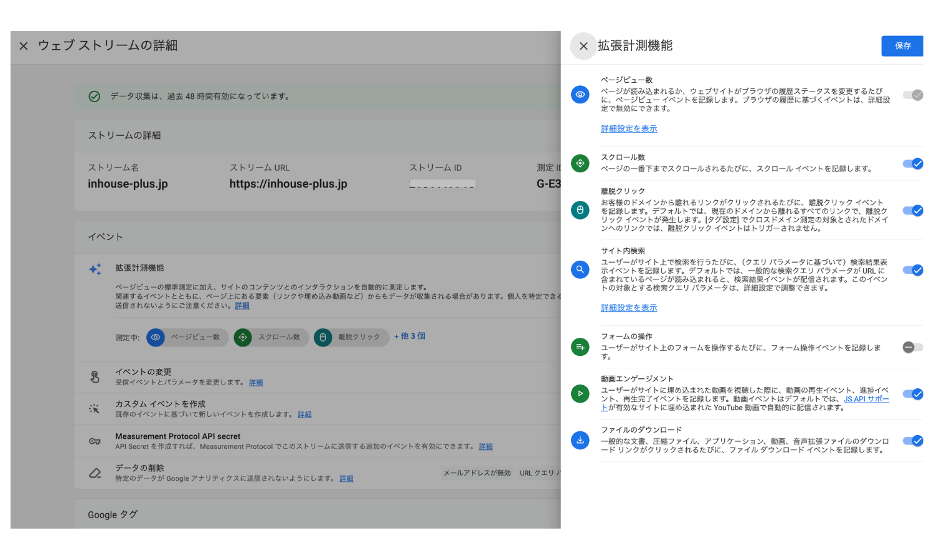Click the スクロール数 chip icon

pyautogui.click(x=243, y=337)
